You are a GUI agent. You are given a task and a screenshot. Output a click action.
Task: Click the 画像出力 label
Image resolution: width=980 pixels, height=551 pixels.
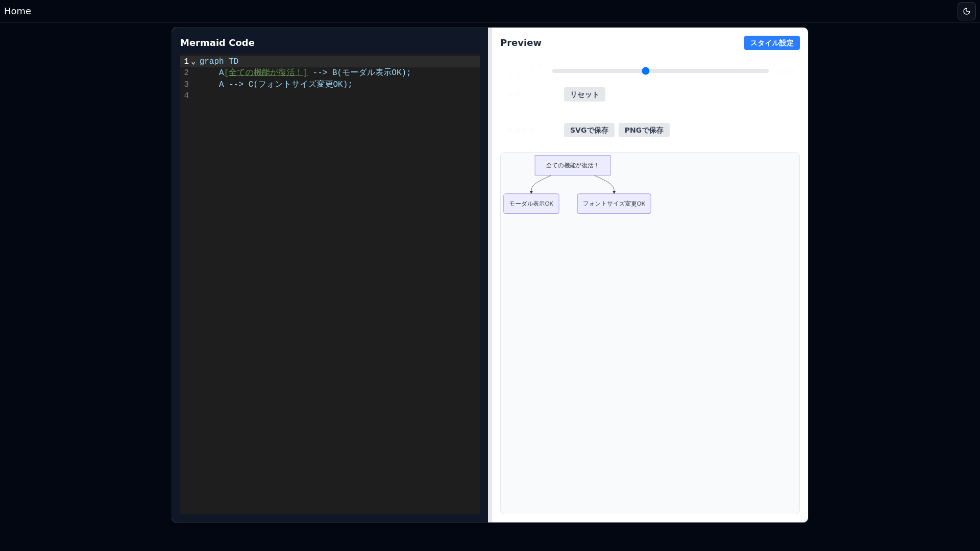click(521, 130)
